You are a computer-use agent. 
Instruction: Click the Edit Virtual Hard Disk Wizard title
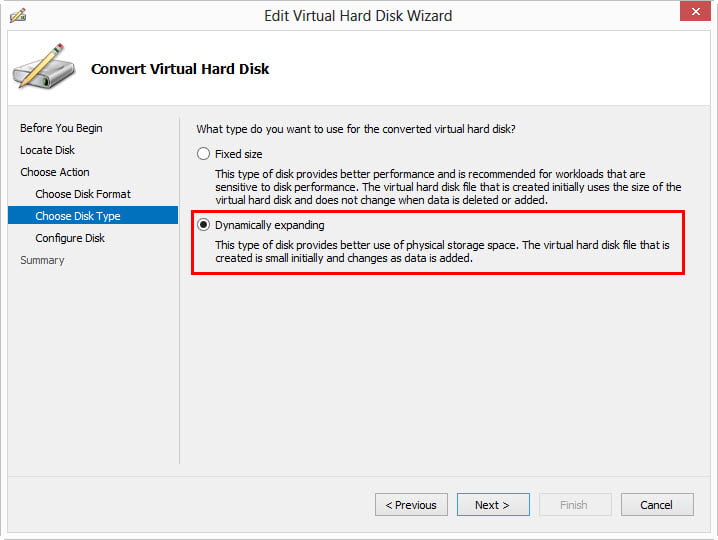[358, 16]
